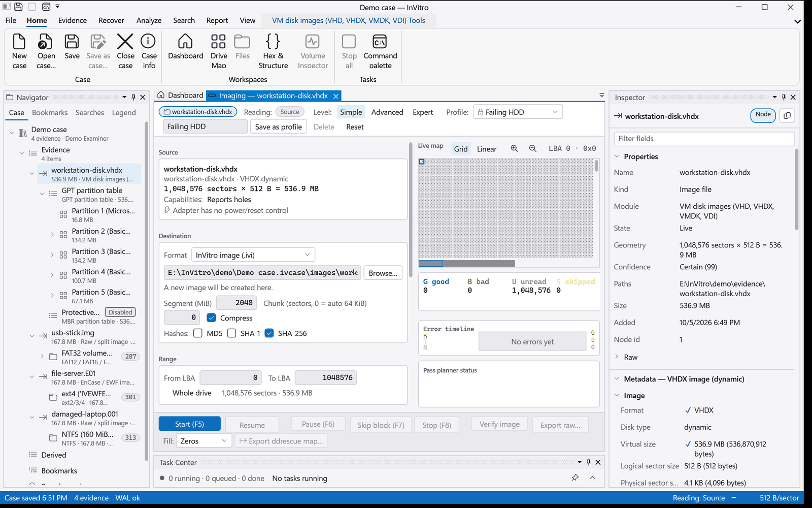Pin the Inspector panel
The image size is (812, 508).
(x=784, y=97)
